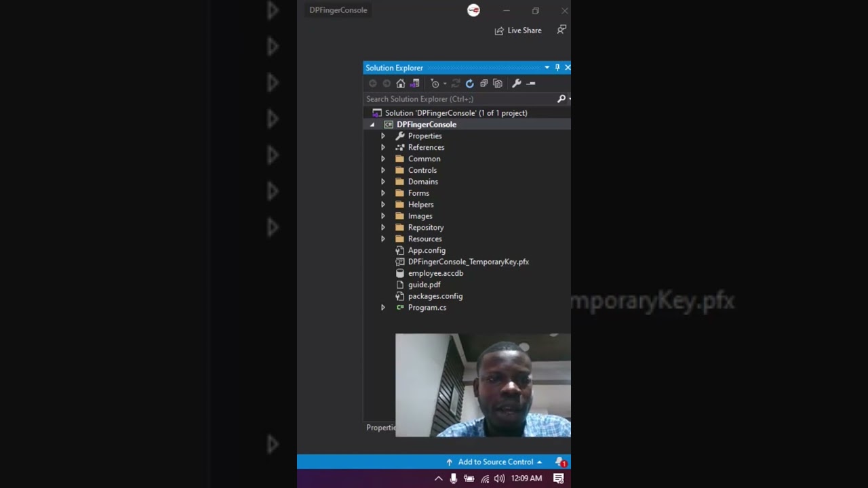
Task: Click the microphone tray icon
Action: (x=454, y=479)
